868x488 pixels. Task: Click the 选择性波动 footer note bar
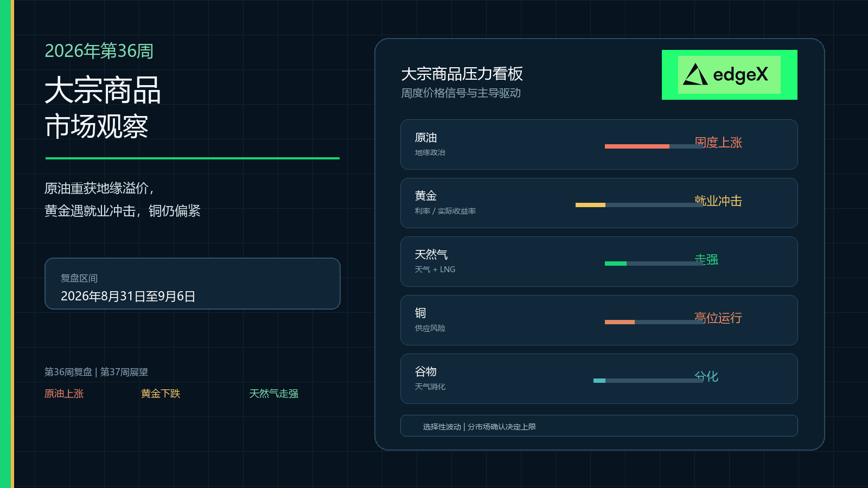click(599, 426)
